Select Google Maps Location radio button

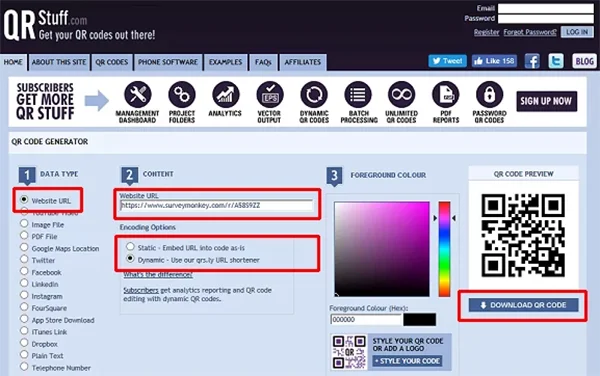[x=24, y=247]
